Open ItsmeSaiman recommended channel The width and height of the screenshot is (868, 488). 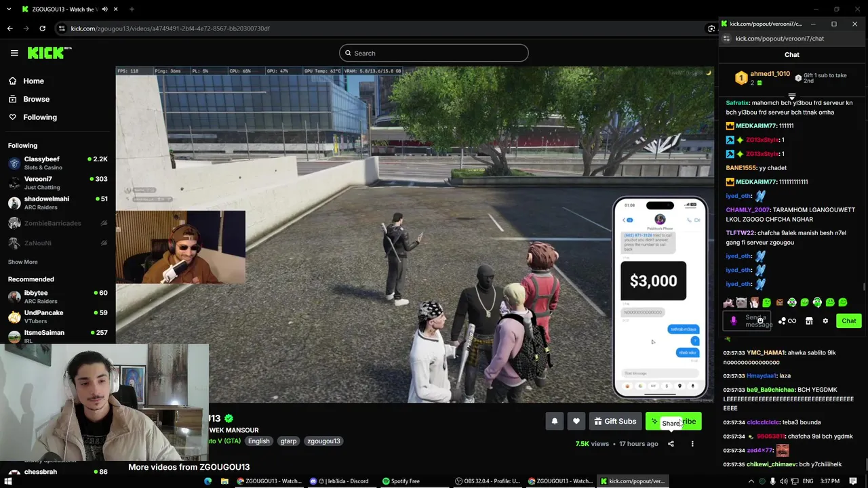point(58,336)
